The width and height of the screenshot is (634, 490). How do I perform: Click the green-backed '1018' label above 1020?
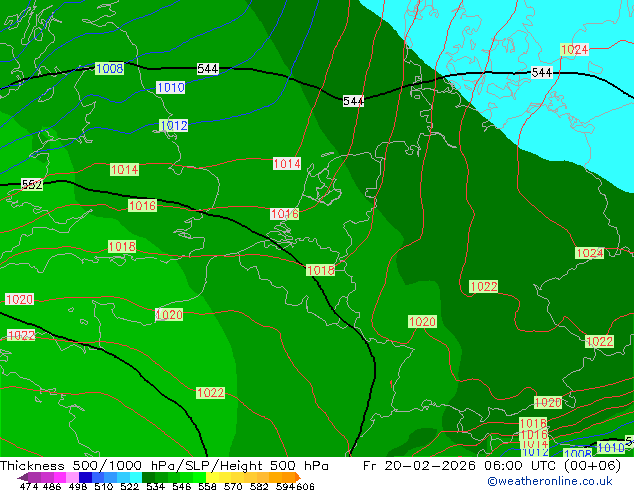pyautogui.click(x=122, y=246)
